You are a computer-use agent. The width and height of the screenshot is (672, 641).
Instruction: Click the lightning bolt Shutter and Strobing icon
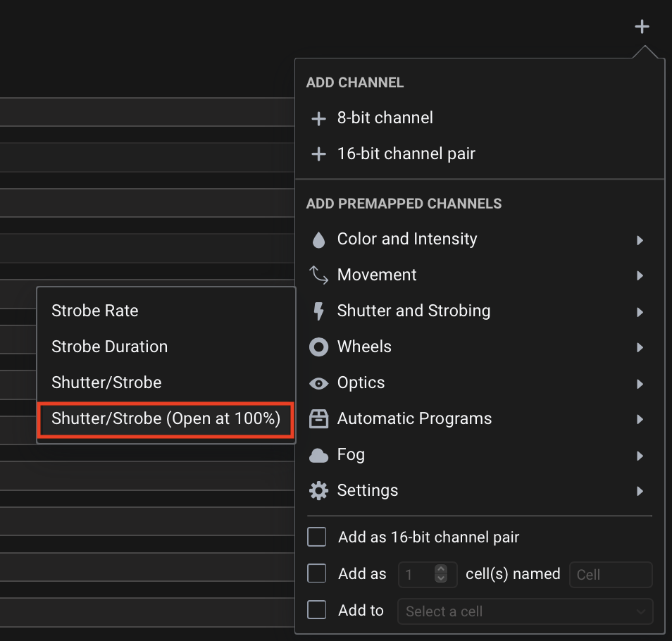coord(318,311)
